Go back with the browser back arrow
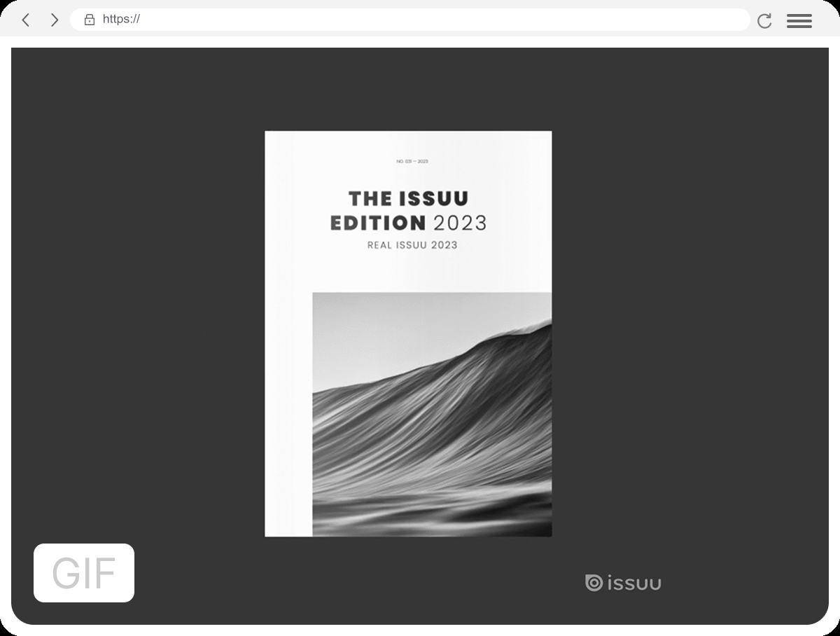Viewport: 840px width, 636px height. pyautogui.click(x=26, y=20)
